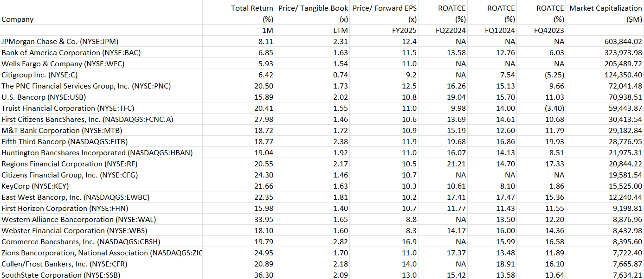Viewport: 644px width, 279px height.
Task: Select the Citizens Financial Group cell
Action: (101, 175)
